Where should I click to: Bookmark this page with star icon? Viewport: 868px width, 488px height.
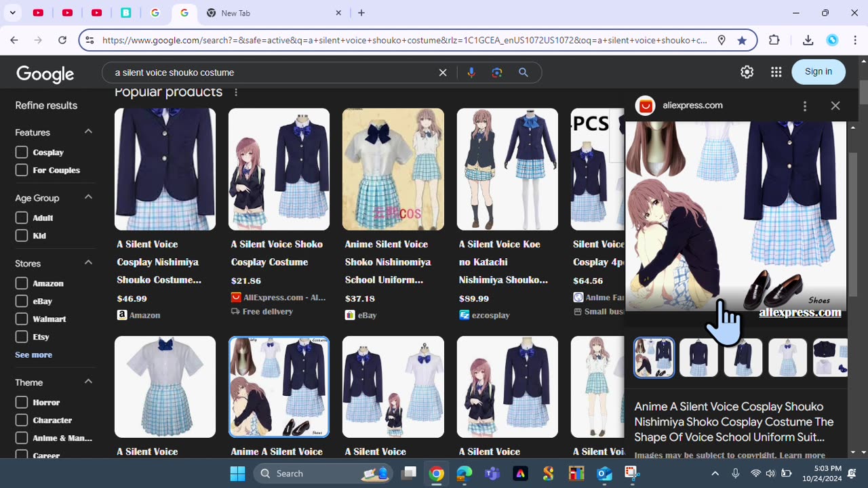tap(742, 41)
